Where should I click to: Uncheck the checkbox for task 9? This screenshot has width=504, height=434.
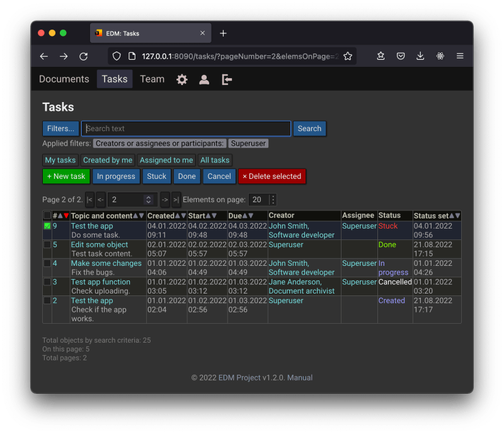(x=47, y=226)
